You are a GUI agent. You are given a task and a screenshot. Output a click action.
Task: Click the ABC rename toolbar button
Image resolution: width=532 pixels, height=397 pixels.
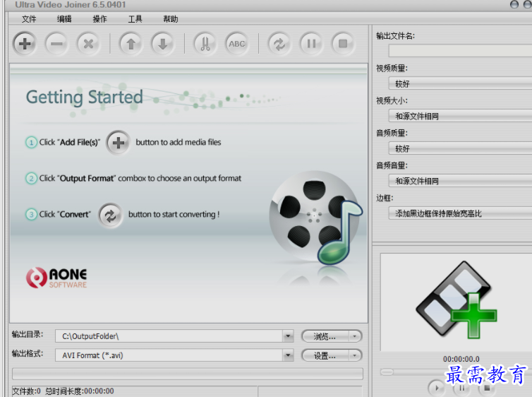point(237,44)
